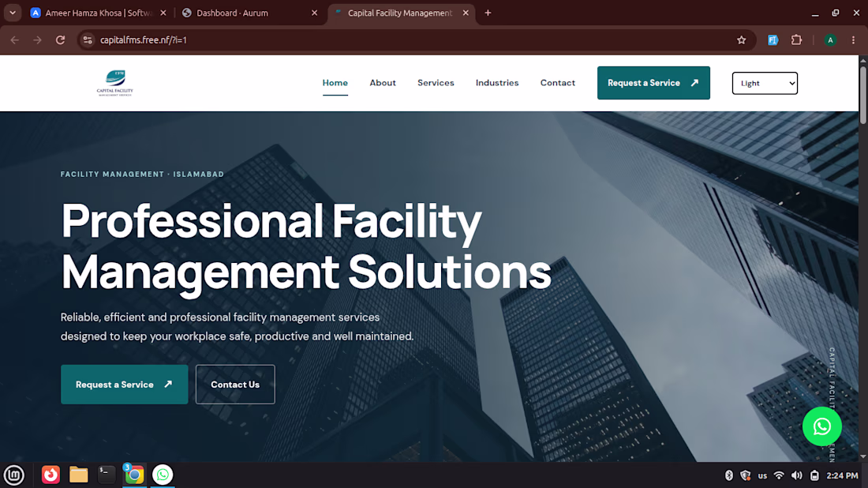Reload the current page

coord(60,40)
